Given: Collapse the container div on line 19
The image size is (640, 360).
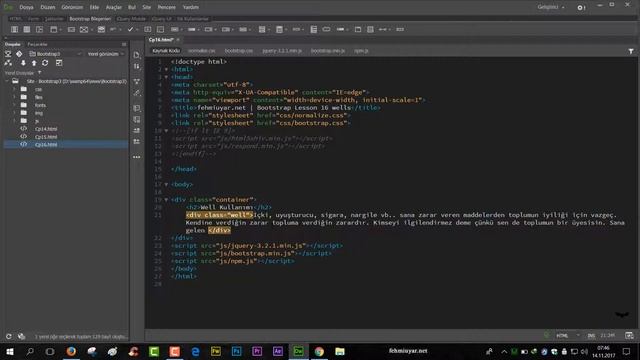Looking at the screenshot, I should (x=166, y=200).
